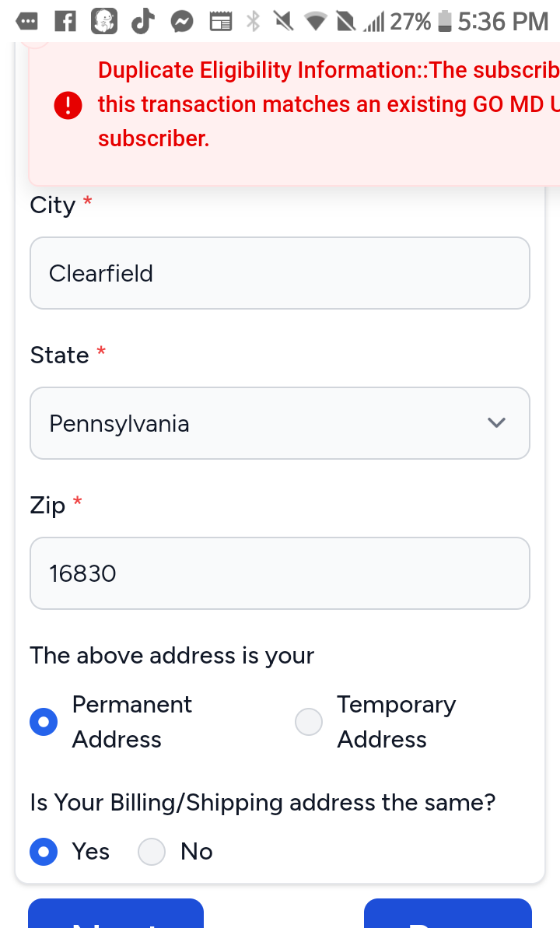The height and width of the screenshot is (928, 560).
Task: Tap the red error alert icon
Action: [x=68, y=104]
